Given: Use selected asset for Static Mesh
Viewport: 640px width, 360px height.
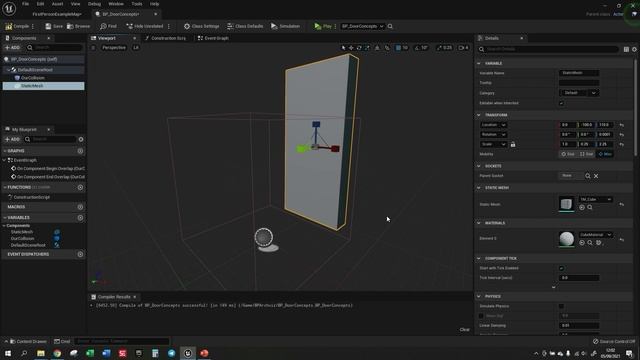Looking at the screenshot, I should point(582,207).
